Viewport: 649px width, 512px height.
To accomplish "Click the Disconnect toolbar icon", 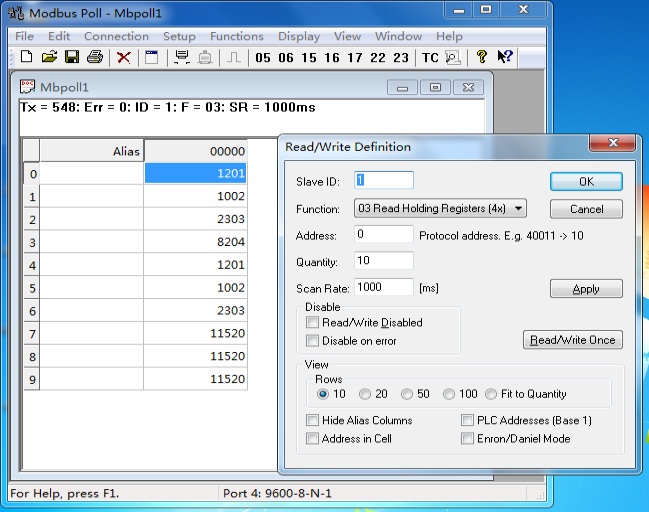I will (x=205, y=57).
